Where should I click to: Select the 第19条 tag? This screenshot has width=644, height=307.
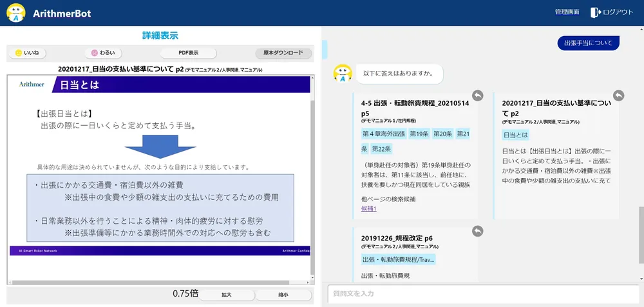pos(419,134)
